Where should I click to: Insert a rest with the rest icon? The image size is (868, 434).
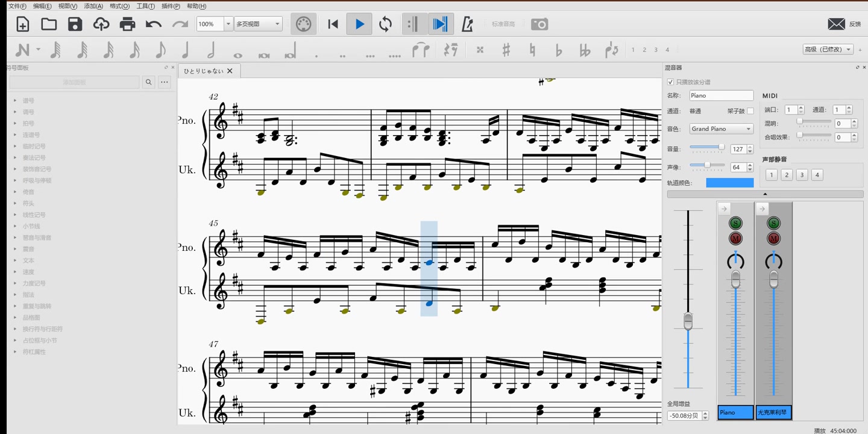450,50
